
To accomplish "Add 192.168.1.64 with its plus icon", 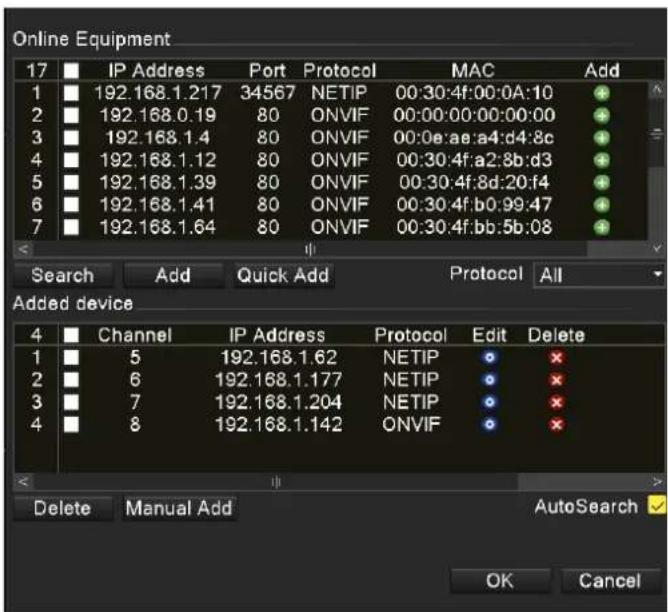I will point(602,227).
